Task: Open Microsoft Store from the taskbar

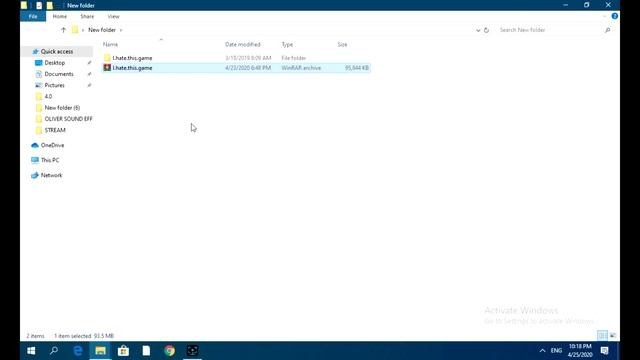Action: tap(123, 351)
